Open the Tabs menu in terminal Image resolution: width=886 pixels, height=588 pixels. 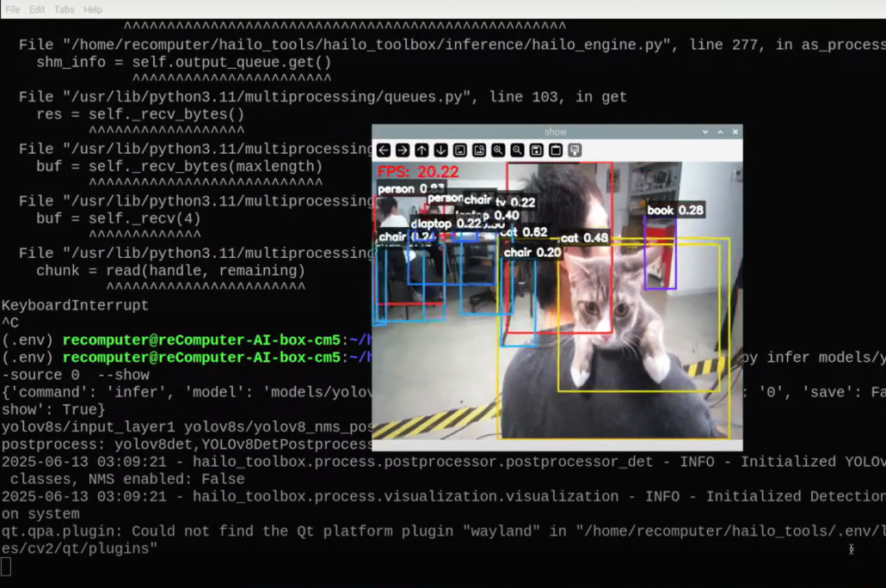tap(65, 9)
